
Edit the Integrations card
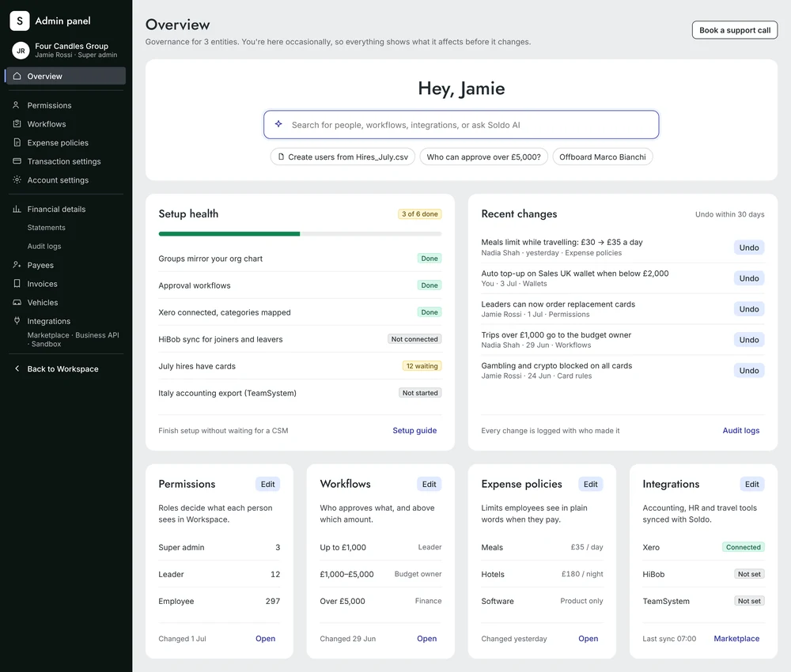751,484
